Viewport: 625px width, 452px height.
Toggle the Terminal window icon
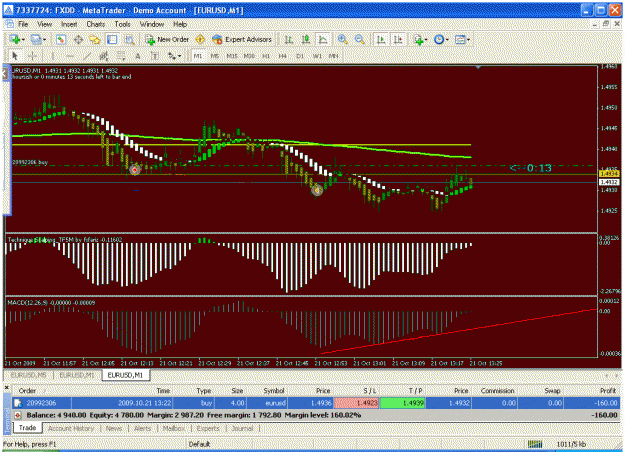pyautogui.click(x=112, y=39)
